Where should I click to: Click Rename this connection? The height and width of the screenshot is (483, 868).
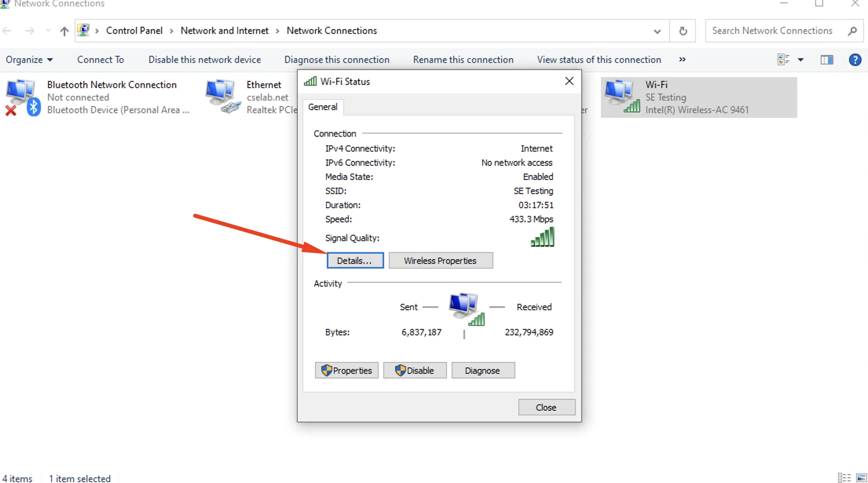463,60
